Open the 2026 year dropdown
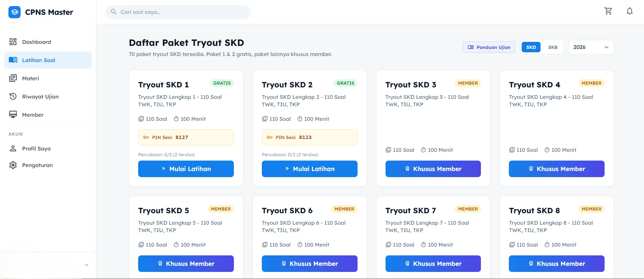The height and width of the screenshot is (279, 644). pyautogui.click(x=591, y=47)
